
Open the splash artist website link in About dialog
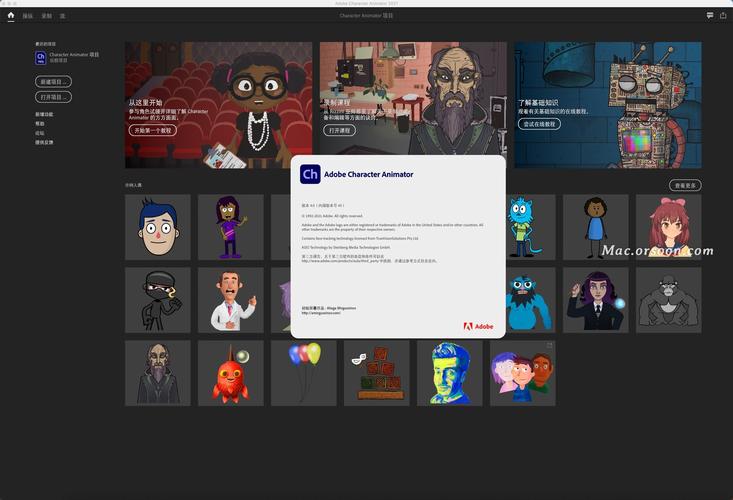[x=321, y=313]
